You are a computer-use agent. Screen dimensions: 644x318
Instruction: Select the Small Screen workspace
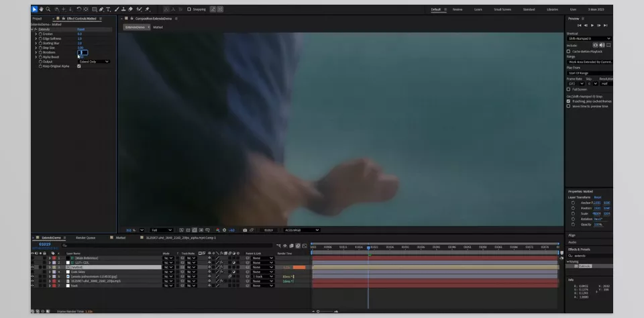(x=502, y=9)
